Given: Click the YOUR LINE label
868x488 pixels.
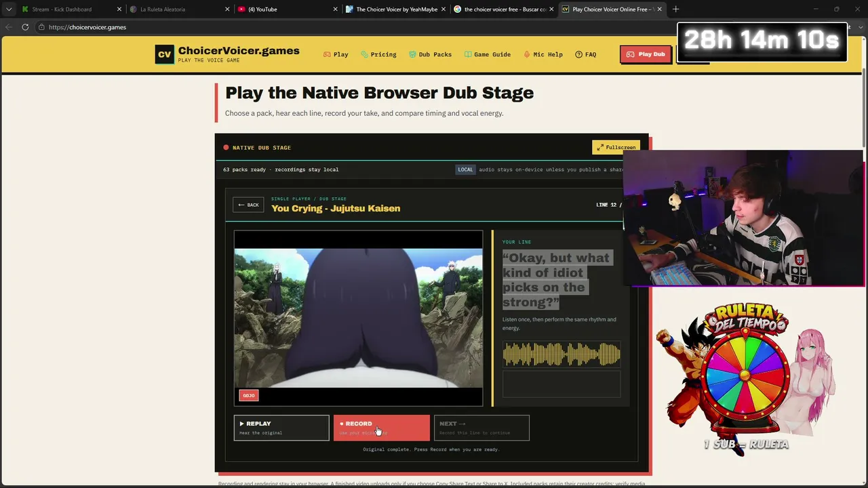Looking at the screenshot, I should pos(517,242).
